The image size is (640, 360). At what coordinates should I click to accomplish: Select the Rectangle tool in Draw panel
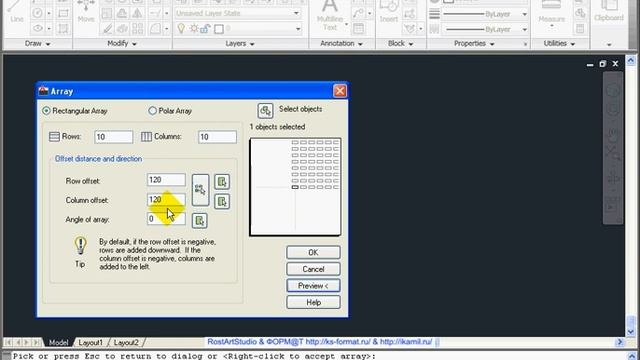click(63, 13)
